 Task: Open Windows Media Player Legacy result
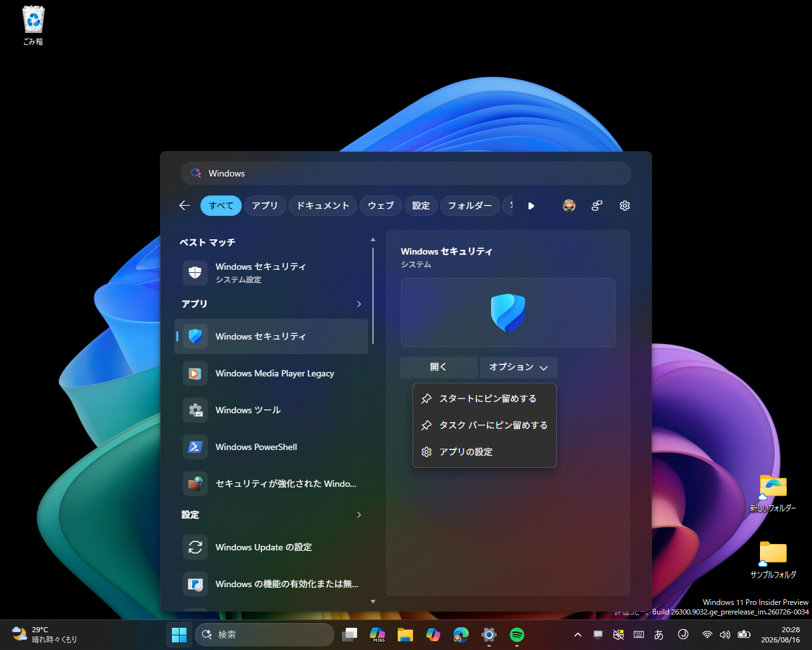tap(272, 373)
